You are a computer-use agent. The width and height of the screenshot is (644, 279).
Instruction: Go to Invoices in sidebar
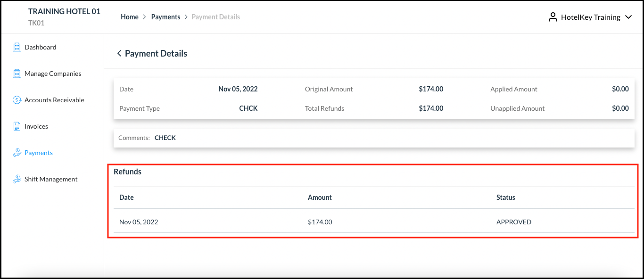click(x=36, y=126)
